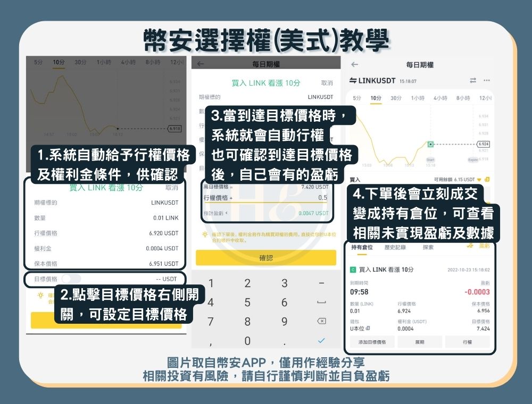Tap 6.924 price tag on right chart
Image resolution: width=532 pixels, height=404 pixels.
pyautogui.click(x=483, y=144)
